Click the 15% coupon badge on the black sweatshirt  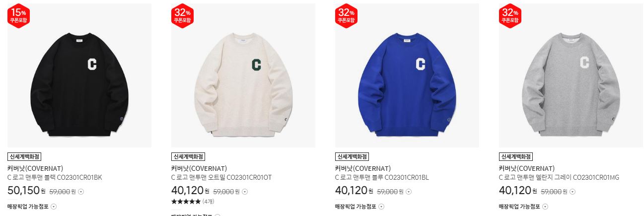[x=18, y=16]
